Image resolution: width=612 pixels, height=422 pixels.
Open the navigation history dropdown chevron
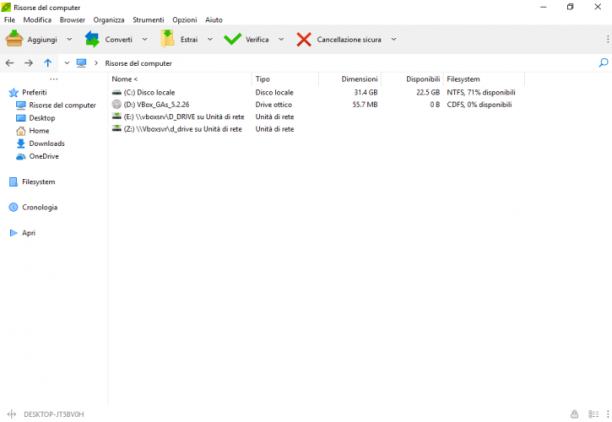click(67, 63)
